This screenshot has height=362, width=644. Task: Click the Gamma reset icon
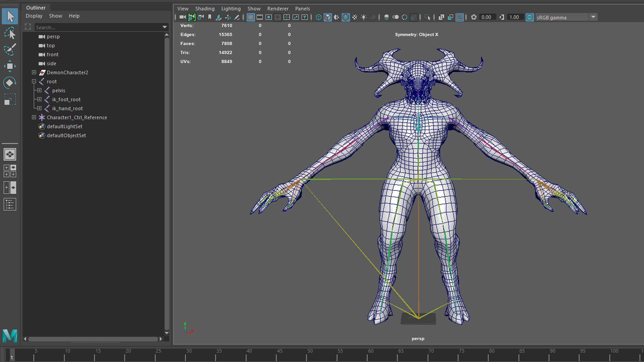coord(502,17)
